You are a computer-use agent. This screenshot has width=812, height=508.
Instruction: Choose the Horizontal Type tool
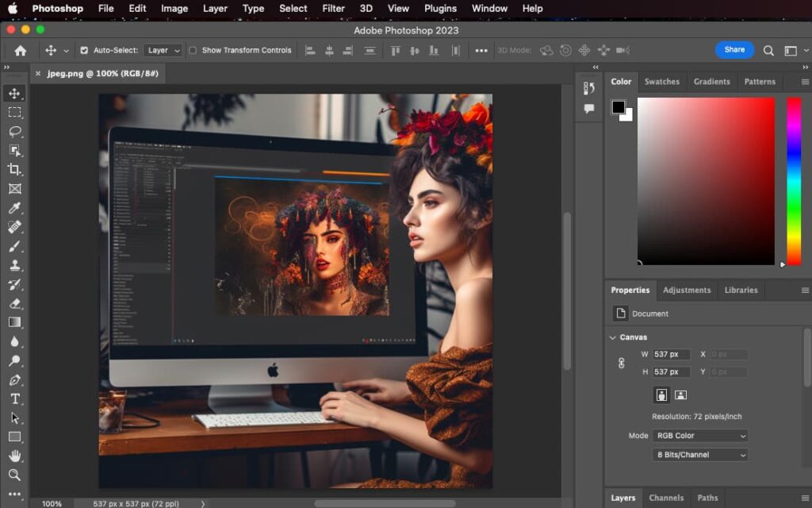click(x=15, y=398)
